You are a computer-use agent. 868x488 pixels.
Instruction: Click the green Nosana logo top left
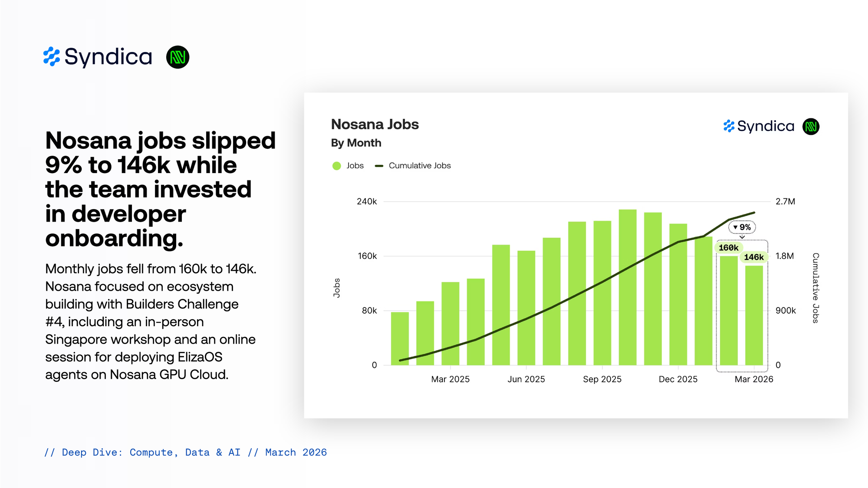click(178, 57)
